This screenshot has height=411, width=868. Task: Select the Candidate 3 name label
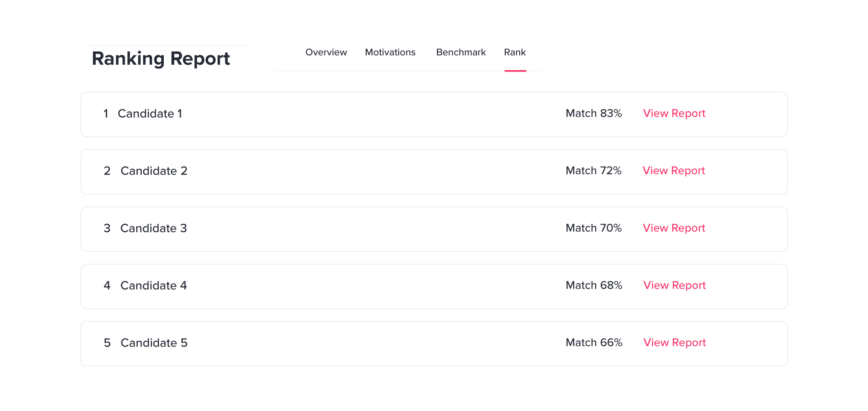point(153,228)
